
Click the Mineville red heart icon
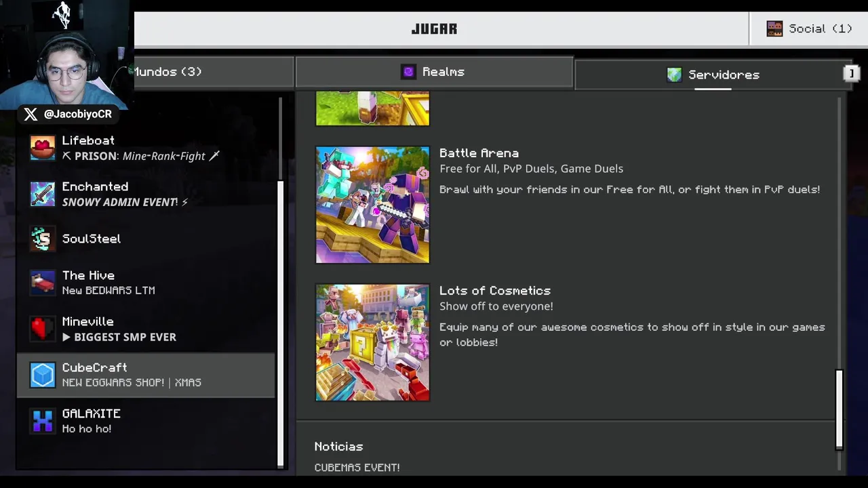[42, 329]
